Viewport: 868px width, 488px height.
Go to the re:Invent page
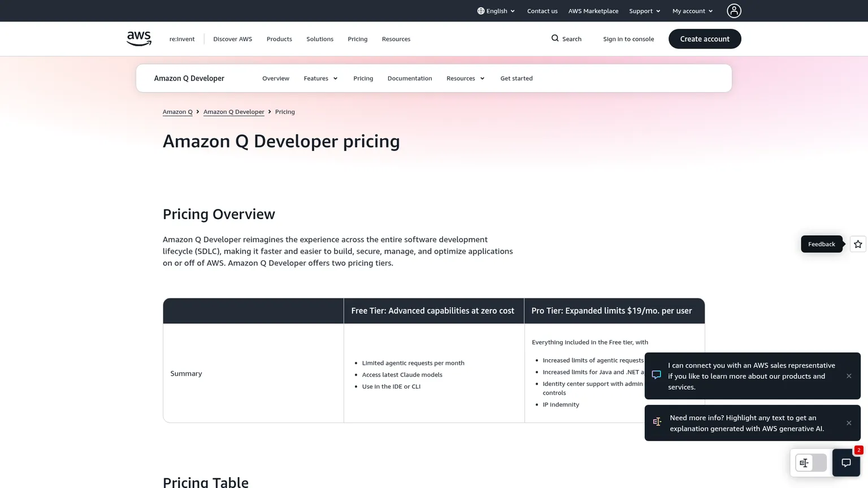pos(182,39)
